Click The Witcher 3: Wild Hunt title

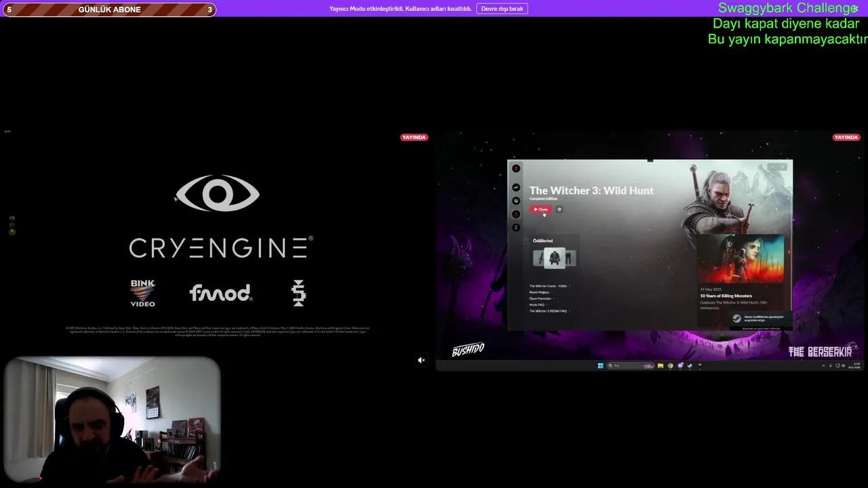pos(591,190)
